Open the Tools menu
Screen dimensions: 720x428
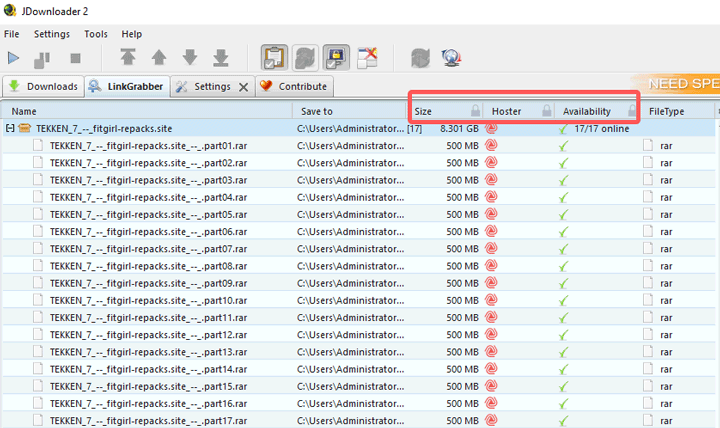(96, 34)
